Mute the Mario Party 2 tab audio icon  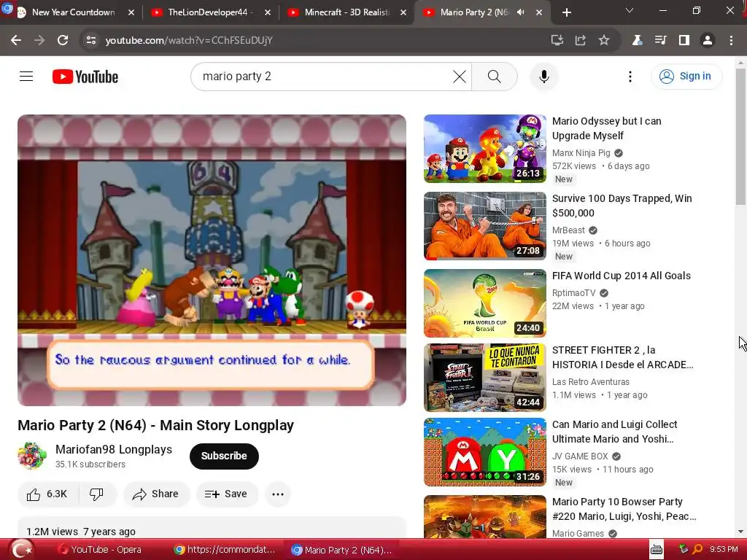[521, 12]
